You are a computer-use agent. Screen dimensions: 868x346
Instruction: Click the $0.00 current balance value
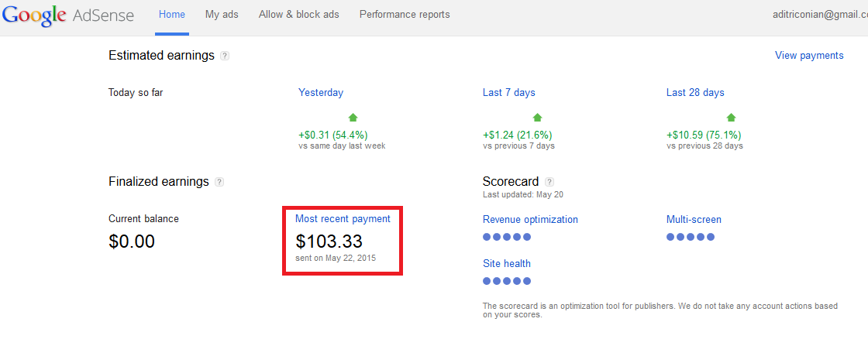(132, 242)
